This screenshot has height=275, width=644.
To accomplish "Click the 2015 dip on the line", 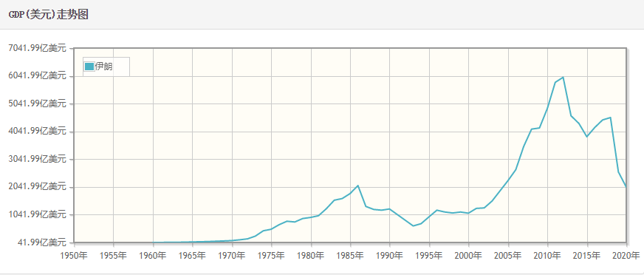I will tap(587, 137).
